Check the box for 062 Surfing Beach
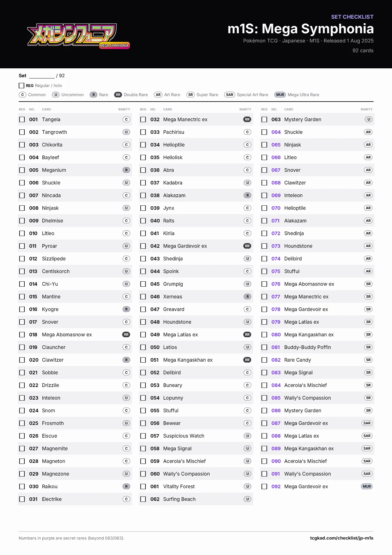Image resolution: width=392 pixels, height=555 pixels. click(143, 499)
